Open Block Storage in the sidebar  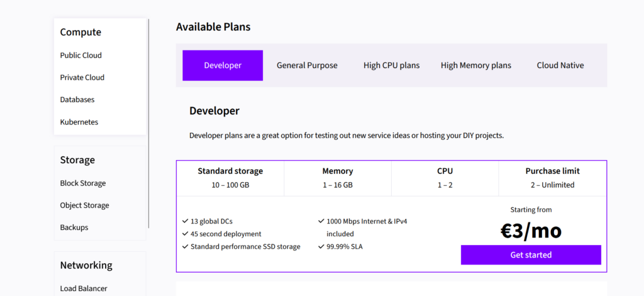pyautogui.click(x=82, y=183)
